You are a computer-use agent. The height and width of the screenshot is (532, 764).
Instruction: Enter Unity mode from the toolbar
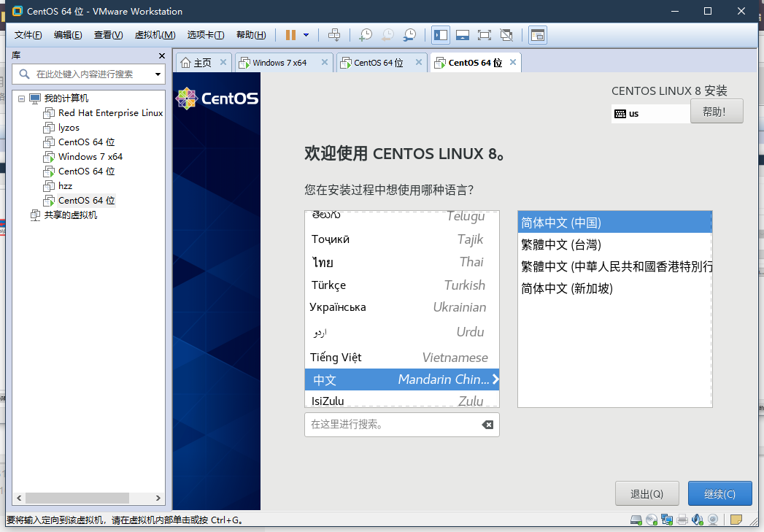pyautogui.click(x=506, y=34)
